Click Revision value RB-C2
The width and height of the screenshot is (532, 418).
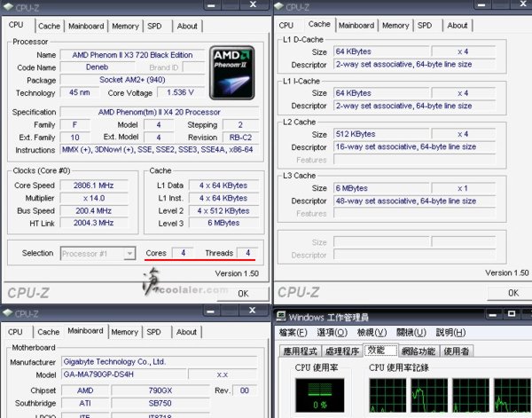[240, 138]
